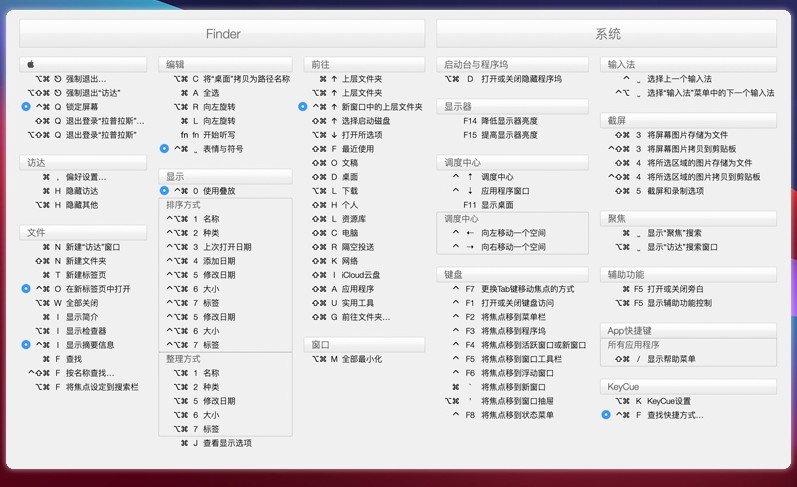Click the 键盘 section header
Screen dimensions: 797x487
pyautogui.click(x=512, y=275)
